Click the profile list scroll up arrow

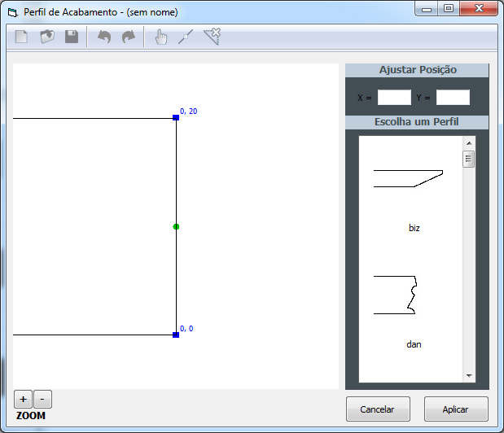coord(469,143)
